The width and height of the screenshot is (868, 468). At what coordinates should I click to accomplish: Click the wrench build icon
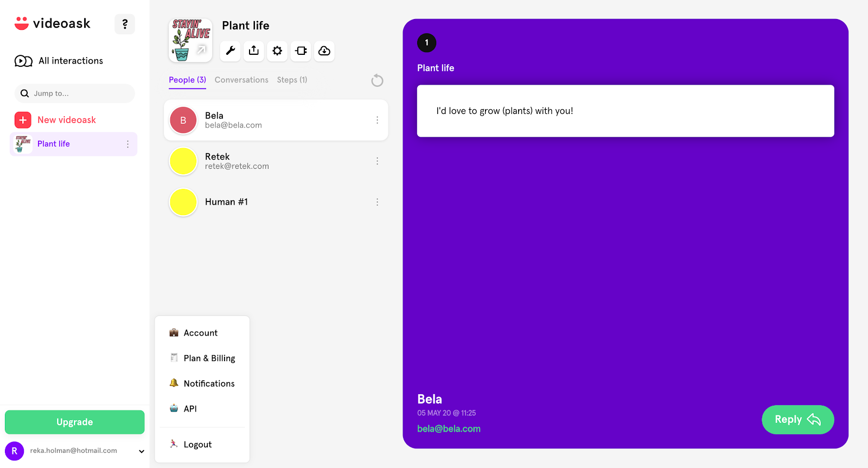(231, 51)
